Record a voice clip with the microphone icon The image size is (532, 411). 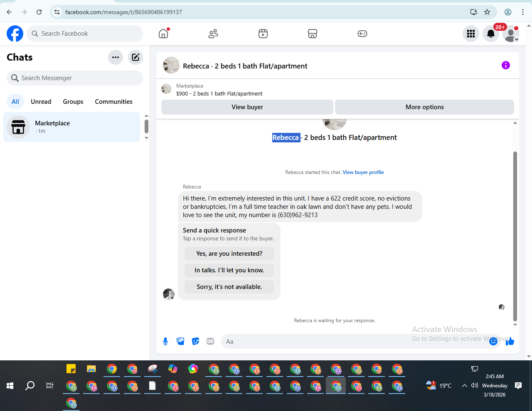(165, 341)
